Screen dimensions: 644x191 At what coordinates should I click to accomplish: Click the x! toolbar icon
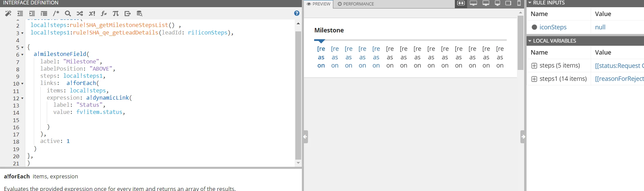click(x=92, y=14)
